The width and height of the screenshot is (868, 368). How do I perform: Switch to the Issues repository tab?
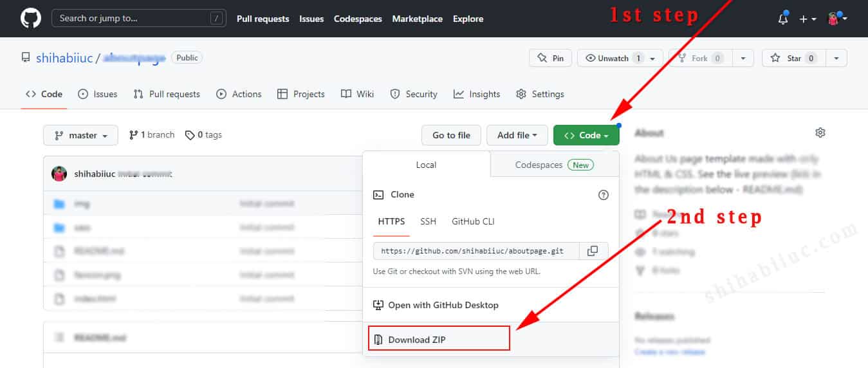(x=97, y=94)
